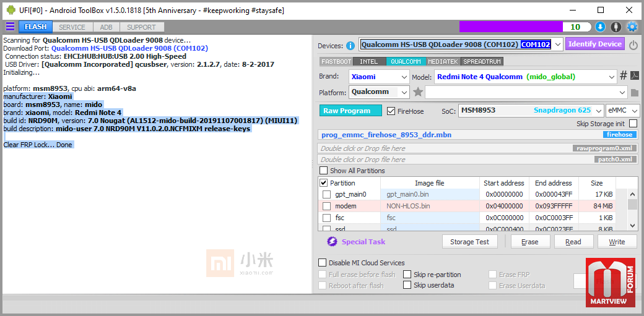Check the fsc partition box

click(326, 218)
